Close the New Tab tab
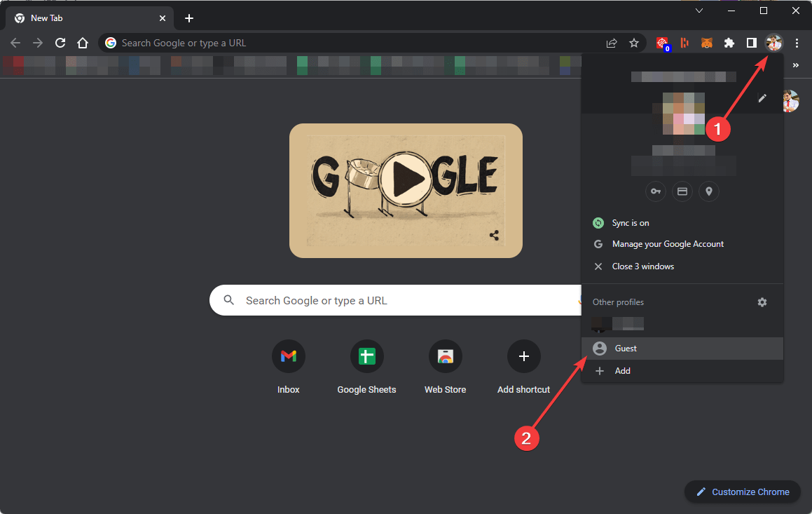 click(163, 18)
